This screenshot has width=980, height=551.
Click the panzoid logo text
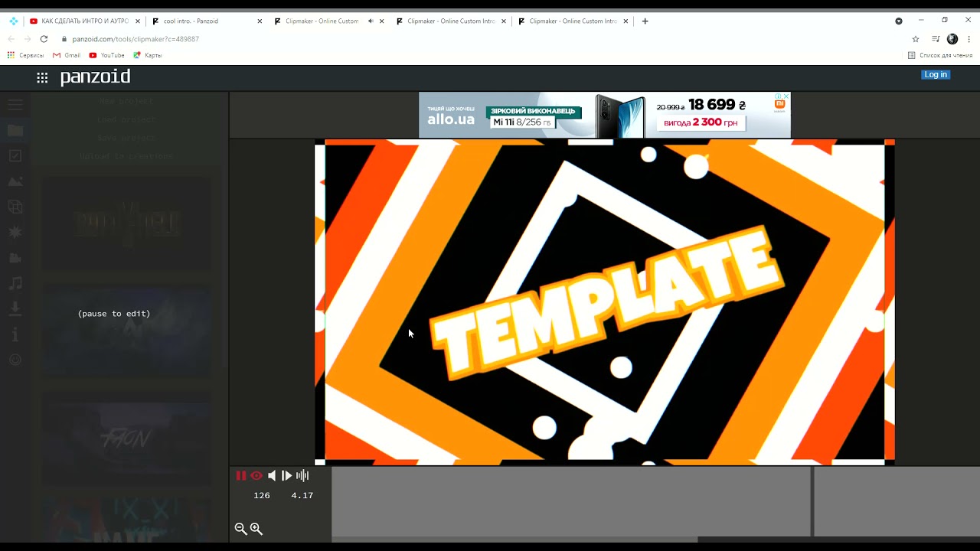pos(95,77)
